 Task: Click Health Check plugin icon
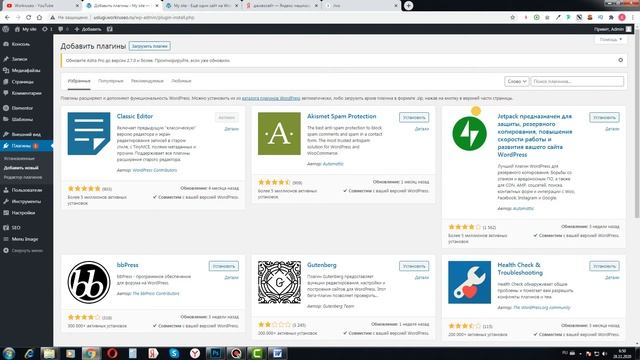(469, 282)
